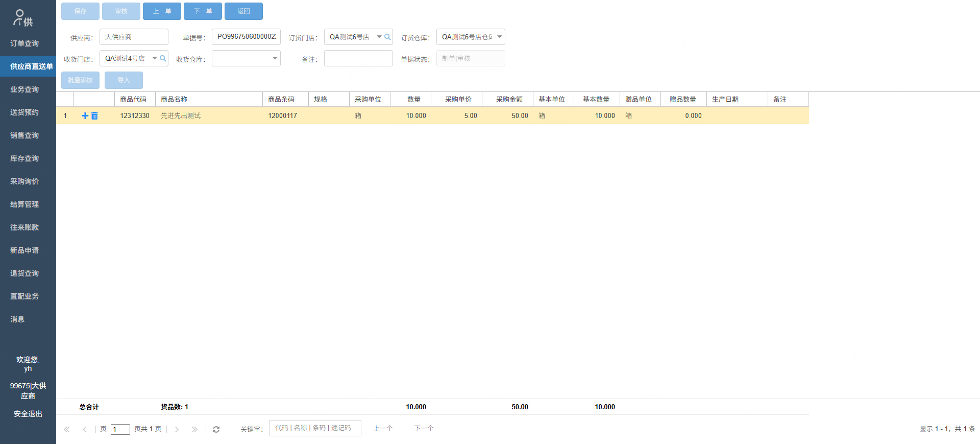The image size is (980, 444).
Task: Click the 保存 button
Action: click(80, 11)
